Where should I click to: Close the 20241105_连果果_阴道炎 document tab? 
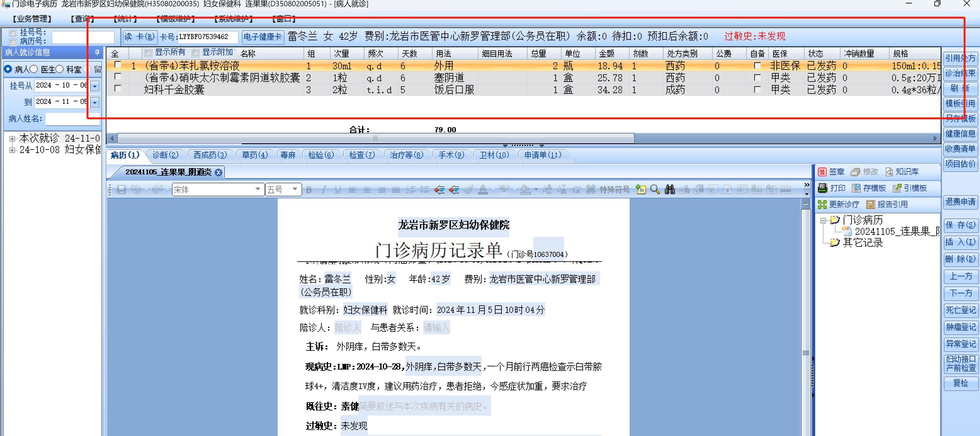218,172
